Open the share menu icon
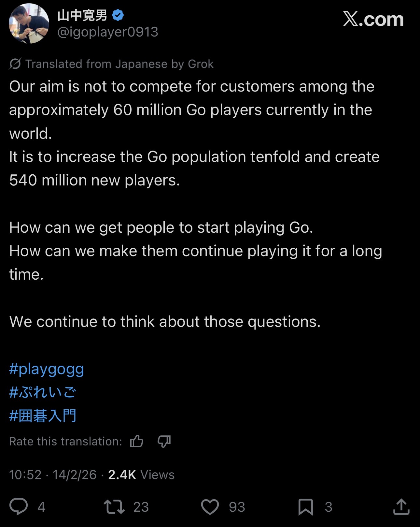This screenshot has width=420, height=527. click(401, 506)
